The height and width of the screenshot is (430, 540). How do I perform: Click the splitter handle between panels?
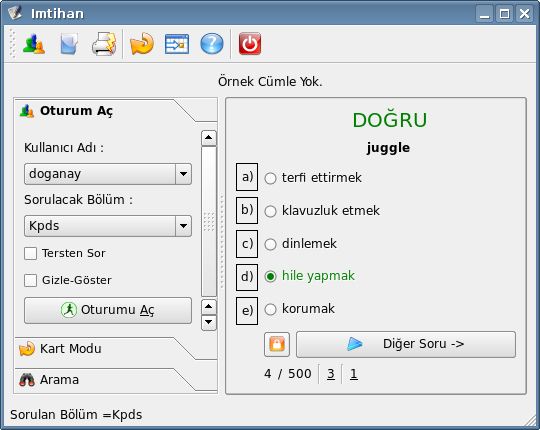pyautogui.click(x=222, y=242)
